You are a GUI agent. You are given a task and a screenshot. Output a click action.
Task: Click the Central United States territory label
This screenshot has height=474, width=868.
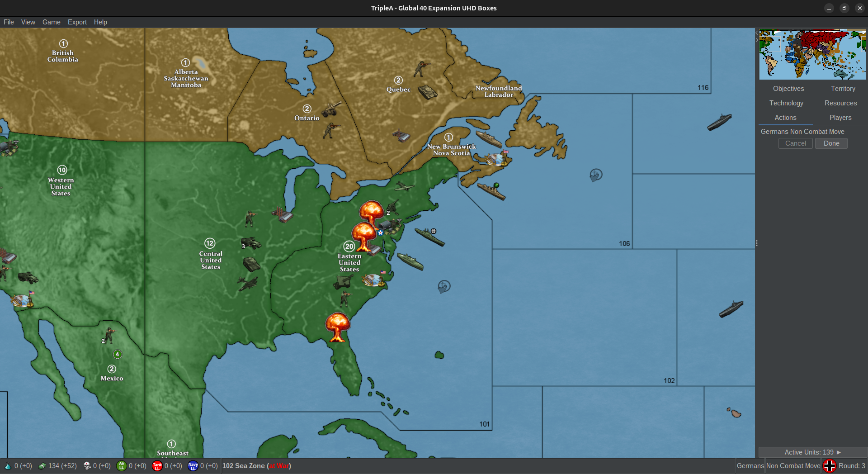click(211, 260)
